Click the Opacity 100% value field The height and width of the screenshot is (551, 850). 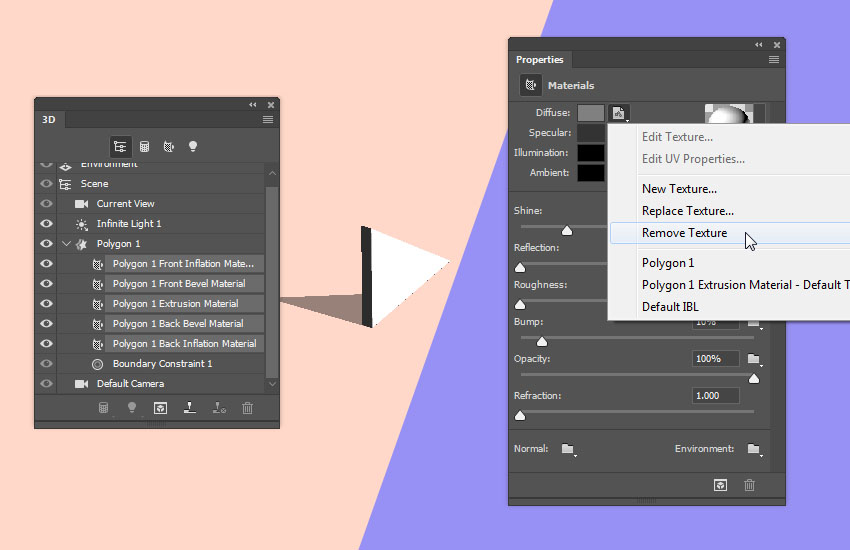click(x=716, y=359)
